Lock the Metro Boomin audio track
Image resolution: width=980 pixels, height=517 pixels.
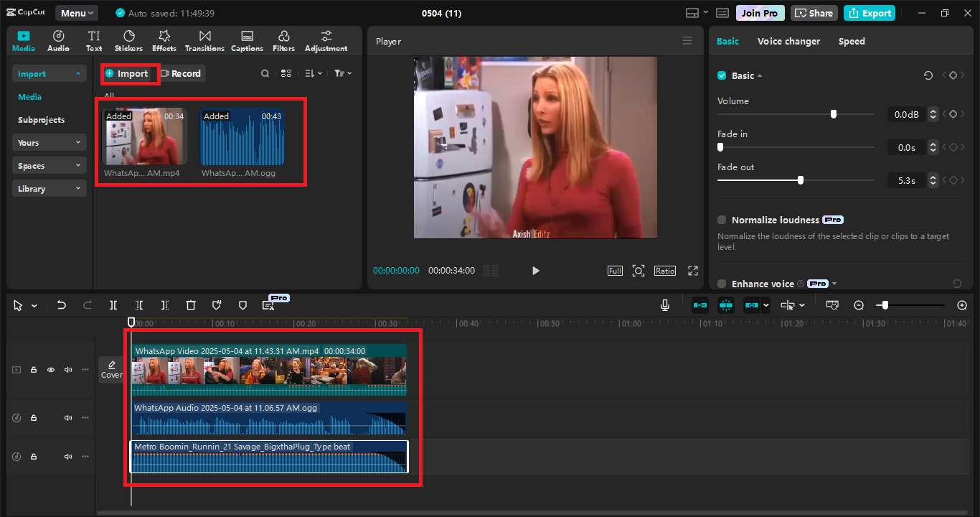(x=34, y=456)
